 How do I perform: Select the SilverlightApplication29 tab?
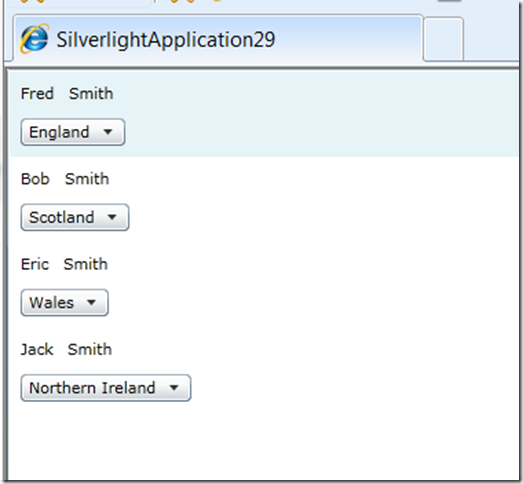coord(218,39)
